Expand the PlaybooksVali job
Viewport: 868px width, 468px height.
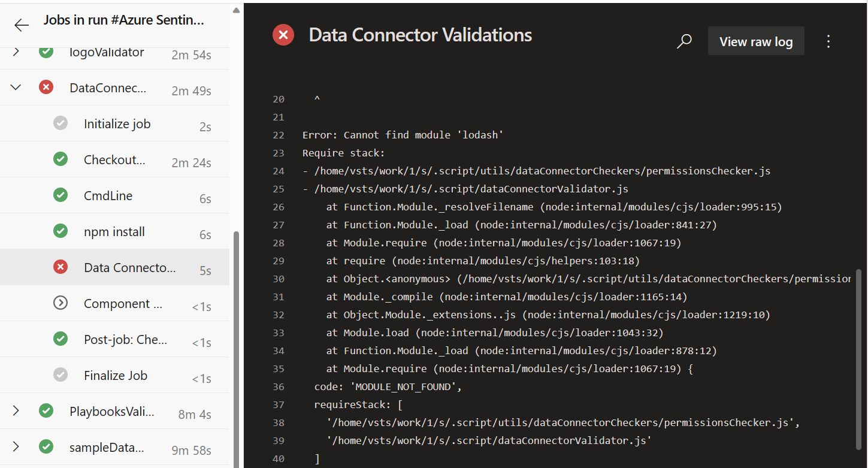point(16,411)
